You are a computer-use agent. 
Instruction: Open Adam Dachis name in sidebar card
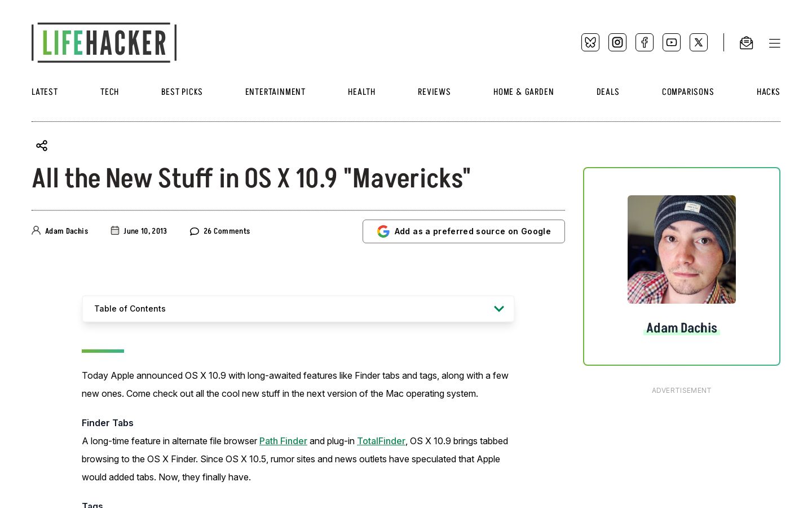pyautogui.click(x=682, y=328)
